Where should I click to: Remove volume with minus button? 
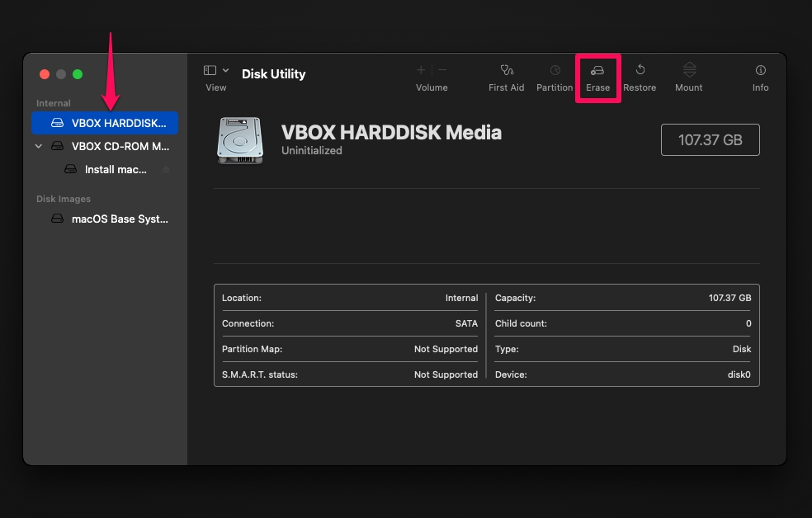pyautogui.click(x=442, y=70)
